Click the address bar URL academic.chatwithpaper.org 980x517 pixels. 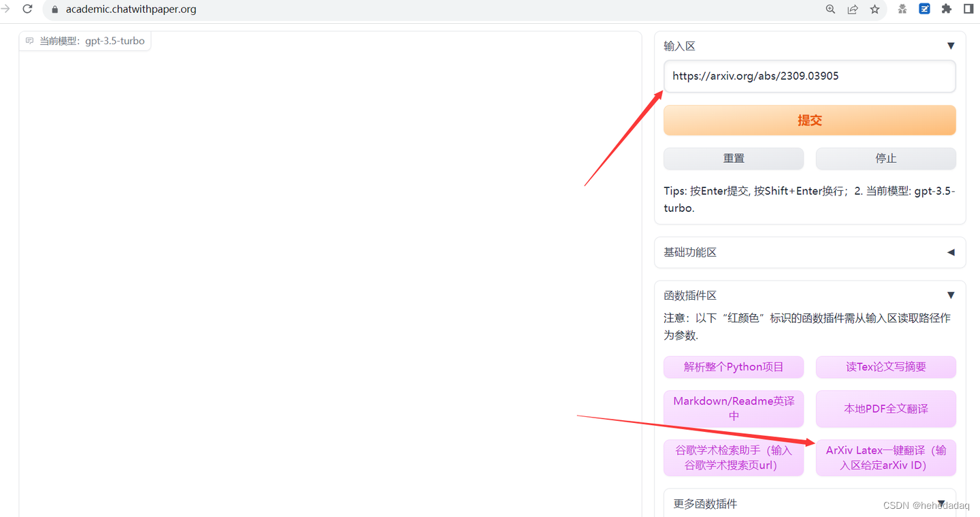tap(131, 10)
